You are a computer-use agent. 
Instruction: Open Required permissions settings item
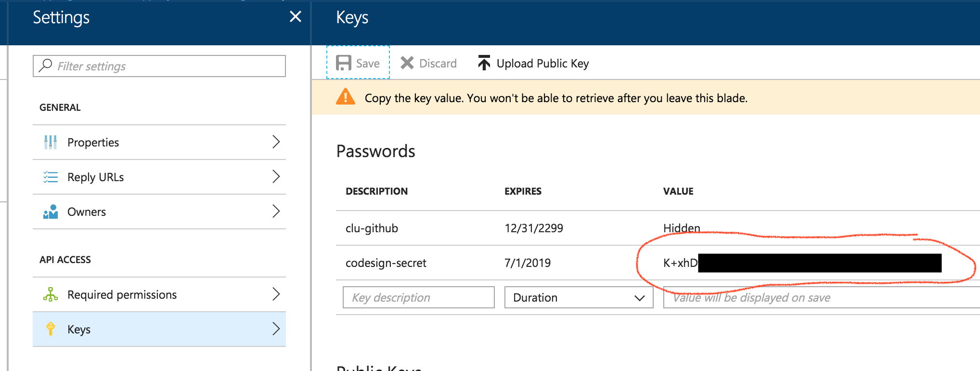[159, 294]
